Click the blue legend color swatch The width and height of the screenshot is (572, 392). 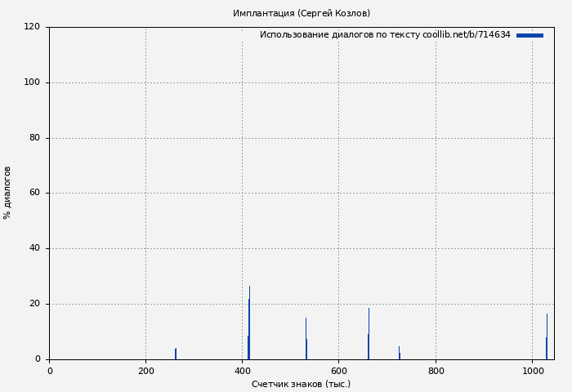(x=530, y=35)
